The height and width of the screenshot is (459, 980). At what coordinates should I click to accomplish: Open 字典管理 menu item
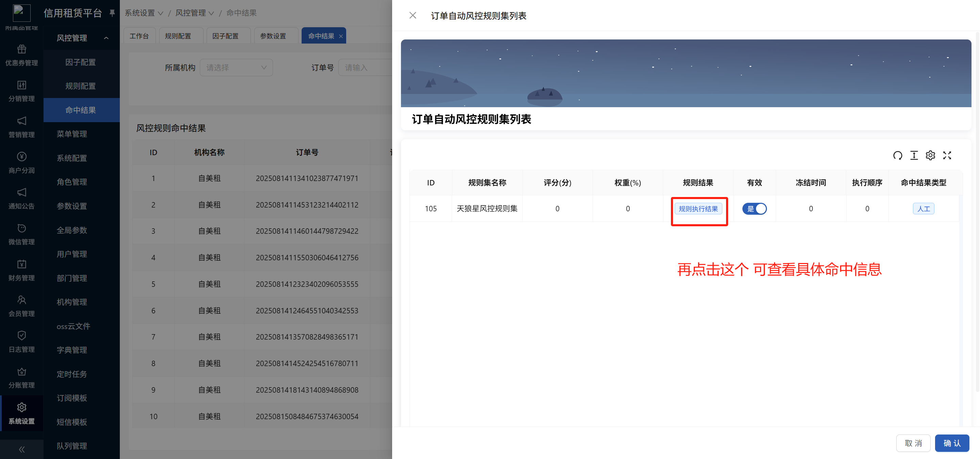pyautogui.click(x=72, y=350)
